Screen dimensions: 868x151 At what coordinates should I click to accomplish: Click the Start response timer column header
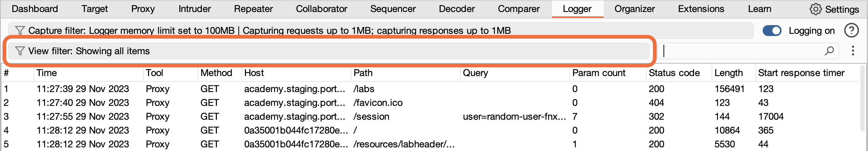click(x=801, y=73)
